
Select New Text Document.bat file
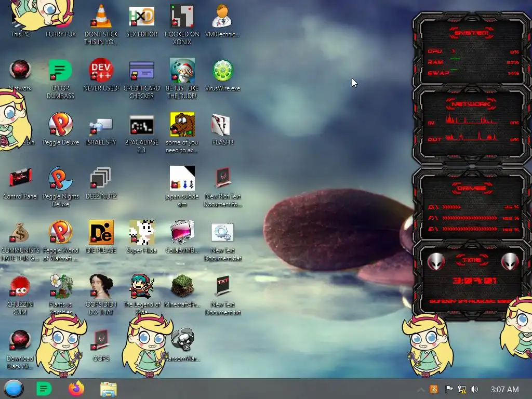(x=222, y=232)
